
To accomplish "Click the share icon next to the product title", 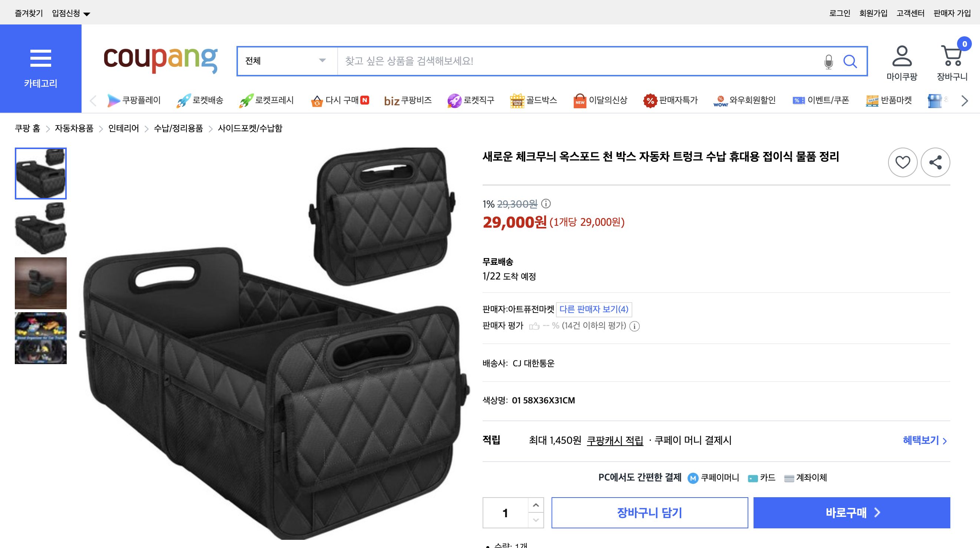I will pyautogui.click(x=936, y=162).
